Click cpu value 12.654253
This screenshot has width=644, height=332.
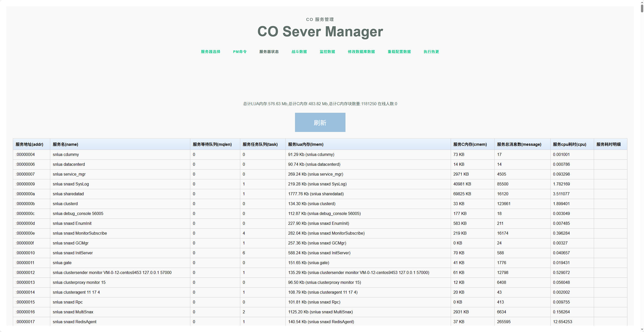(572, 322)
